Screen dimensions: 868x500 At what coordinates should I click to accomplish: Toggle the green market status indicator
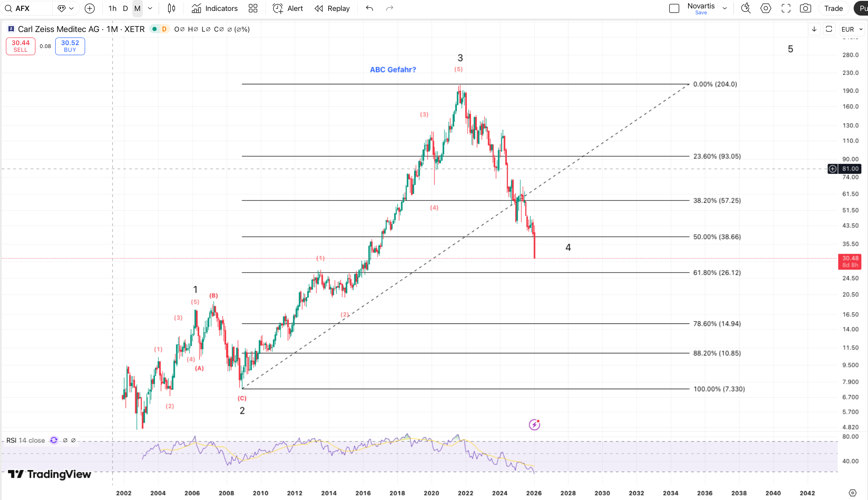[x=155, y=29]
